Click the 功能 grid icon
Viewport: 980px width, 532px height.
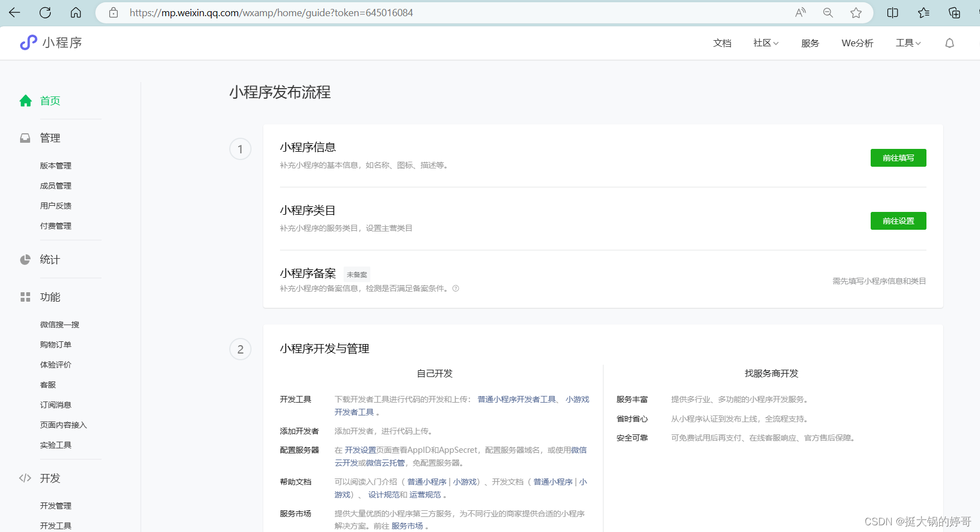click(x=25, y=297)
